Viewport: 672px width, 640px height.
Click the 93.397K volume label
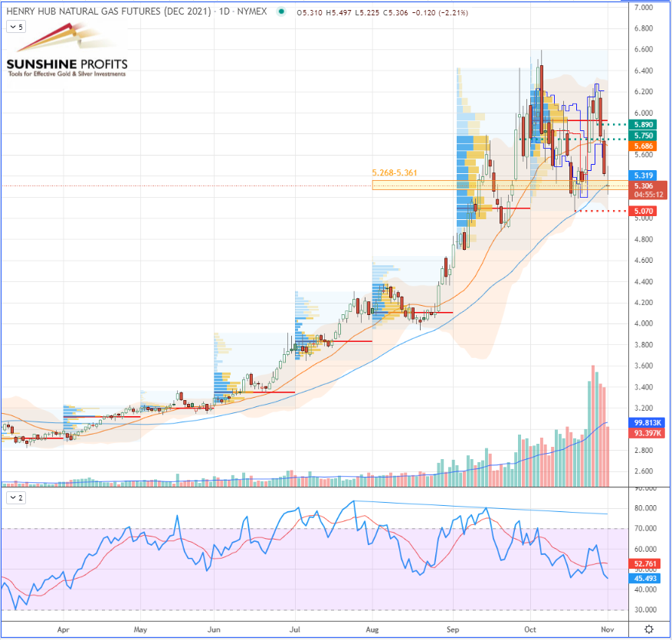(647, 433)
